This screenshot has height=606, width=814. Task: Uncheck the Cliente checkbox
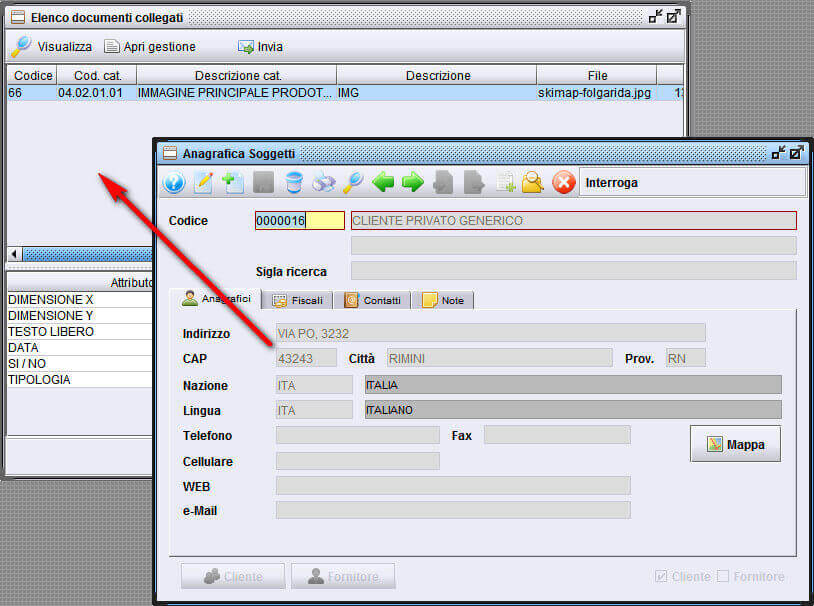(662, 576)
